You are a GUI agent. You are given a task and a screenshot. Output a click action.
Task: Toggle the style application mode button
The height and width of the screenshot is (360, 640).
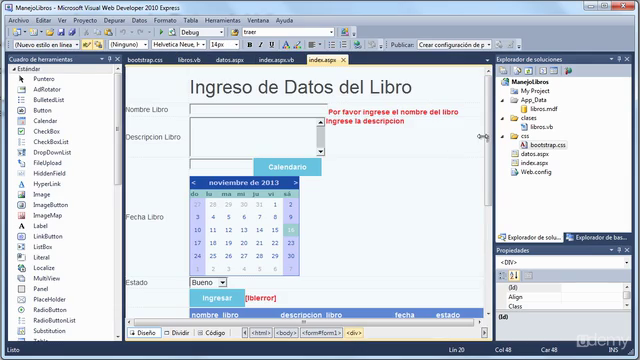pyautogui.click(x=87, y=45)
